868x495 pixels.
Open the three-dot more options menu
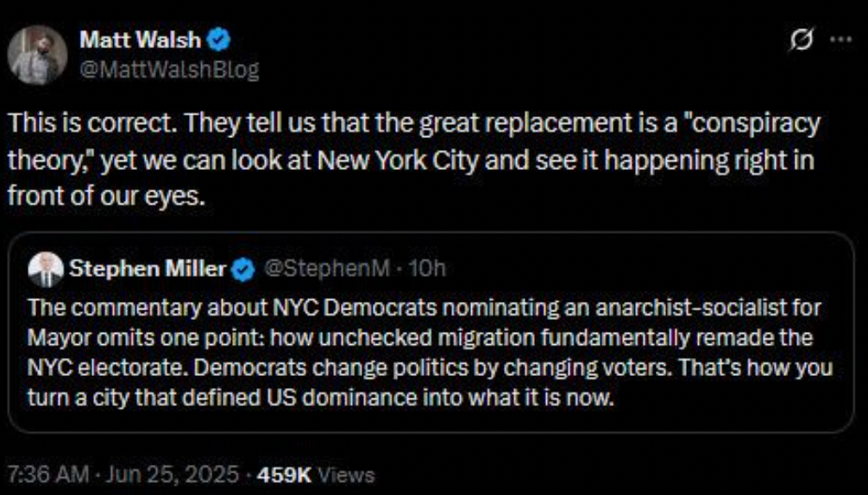(840, 40)
